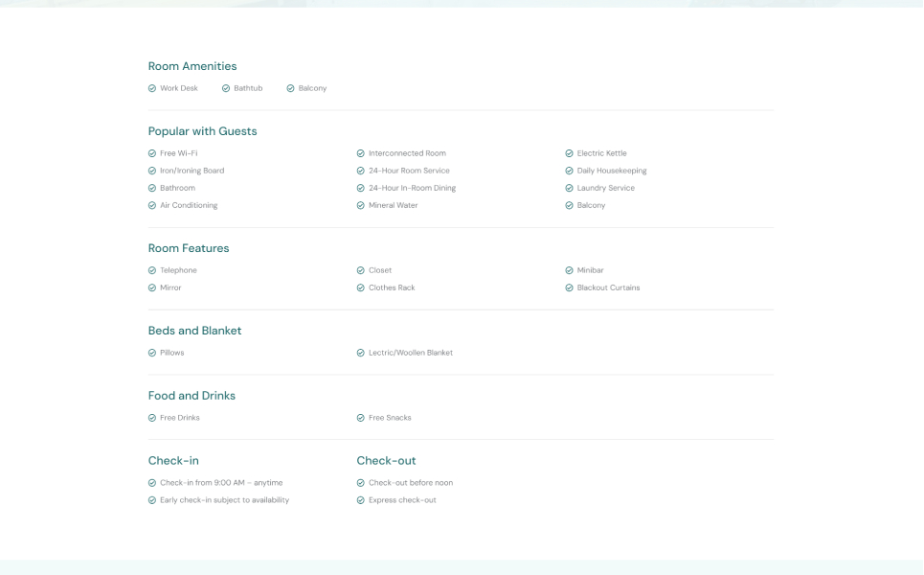Toggle the Blackout Curtains feature

[x=607, y=287]
